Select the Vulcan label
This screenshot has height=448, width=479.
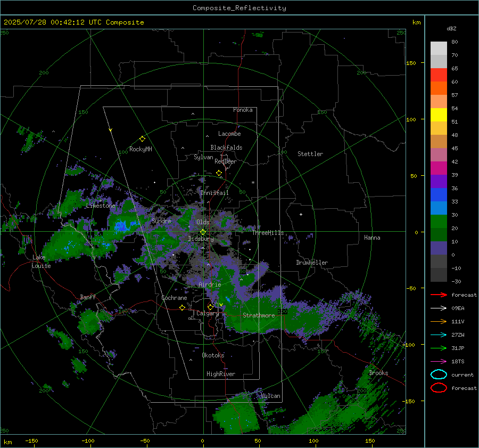(x=270, y=396)
